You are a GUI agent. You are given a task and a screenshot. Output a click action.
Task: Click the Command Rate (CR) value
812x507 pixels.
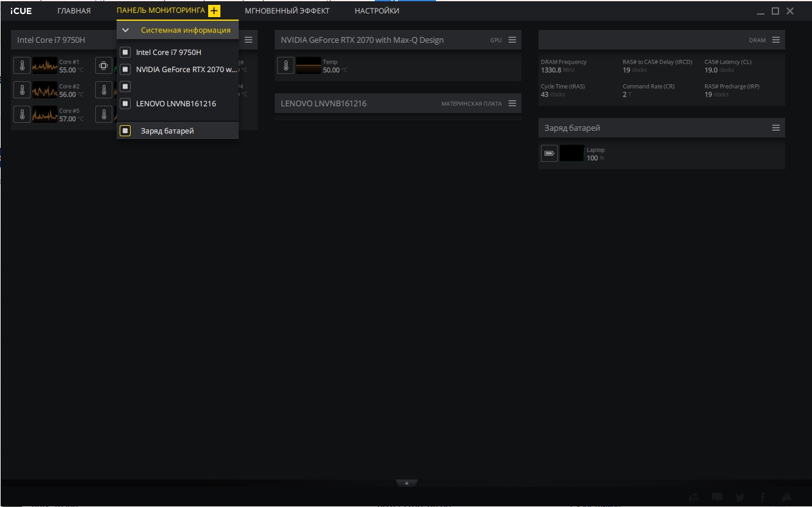(626, 95)
